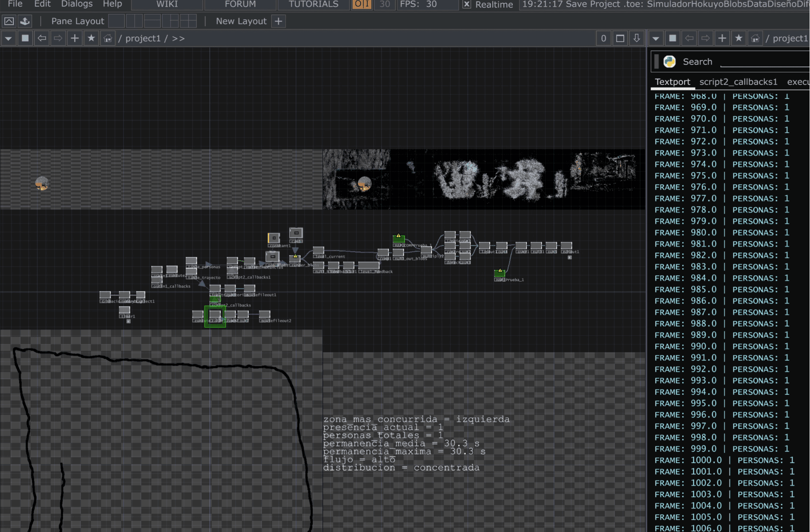The image size is (810, 532).
Task: Click the Python icon in the textport
Action: tap(669, 62)
